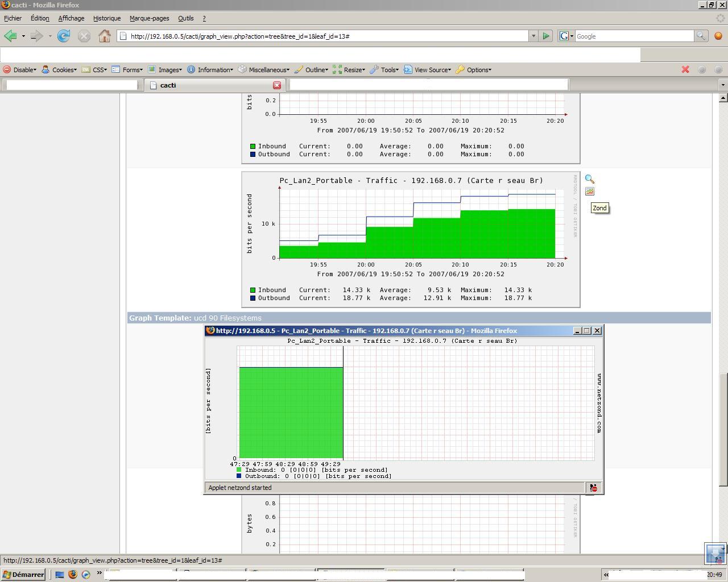This screenshot has height=582, width=728.
Task: Click the page icon in the address bar
Action: click(123, 36)
